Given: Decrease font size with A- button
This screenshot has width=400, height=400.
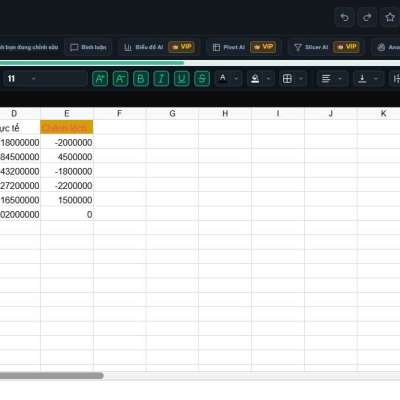Looking at the screenshot, I should [120, 79].
